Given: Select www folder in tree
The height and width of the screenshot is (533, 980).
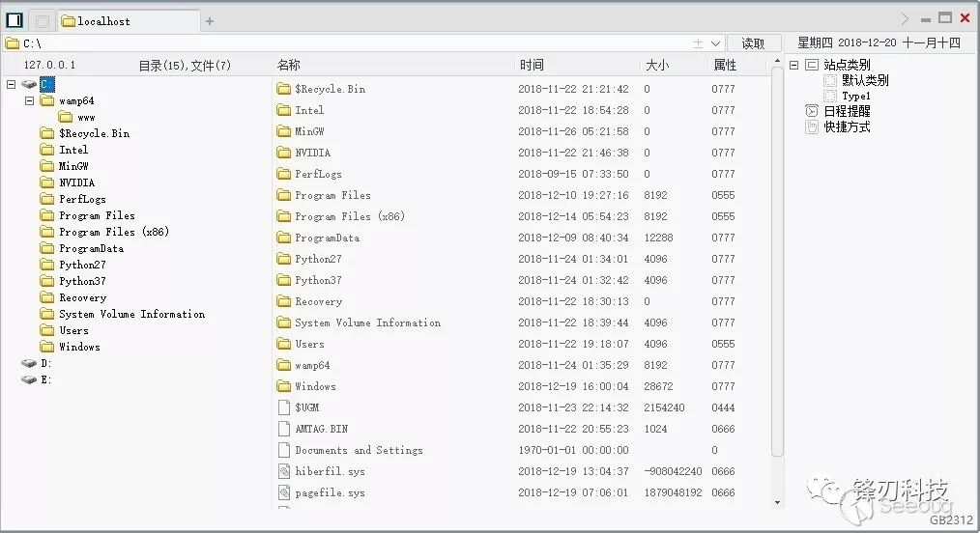Looking at the screenshot, I should tap(77, 117).
